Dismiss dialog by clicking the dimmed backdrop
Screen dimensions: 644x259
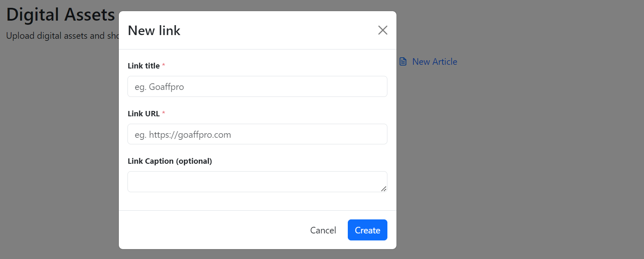516,165
